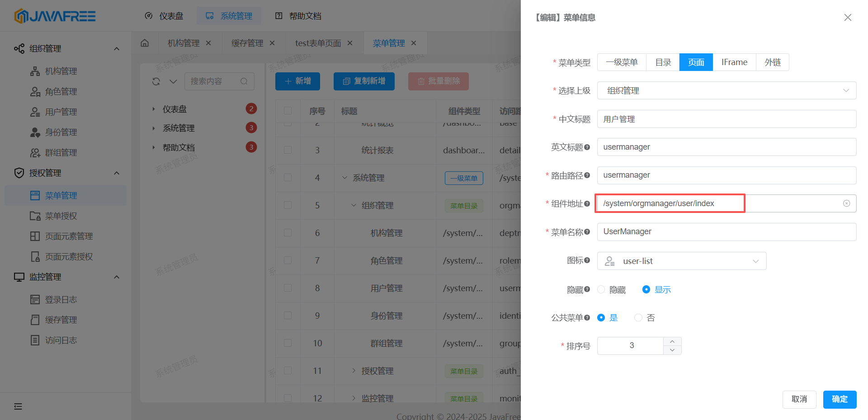Clear the 组件地址 input field
This screenshot has height=420, width=868.
coord(846,203)
